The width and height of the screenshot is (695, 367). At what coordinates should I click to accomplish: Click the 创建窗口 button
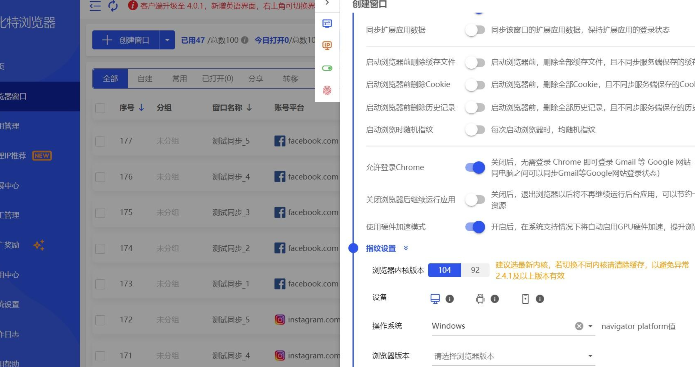[x=126, y=40]
